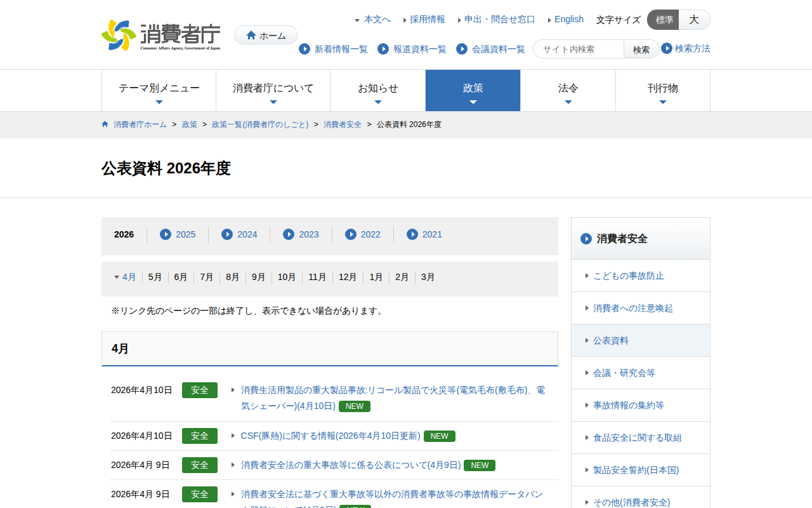
Task: Select 1月 month tab
Action: click(x=376, y=277)
